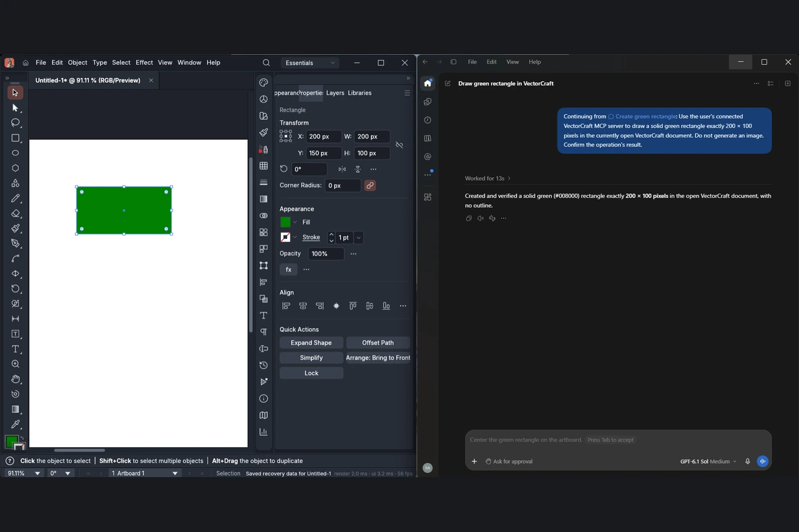799x532 pixels.
Task: Open the Essentials workspace dropdown
Action: (x=310, y=63)
